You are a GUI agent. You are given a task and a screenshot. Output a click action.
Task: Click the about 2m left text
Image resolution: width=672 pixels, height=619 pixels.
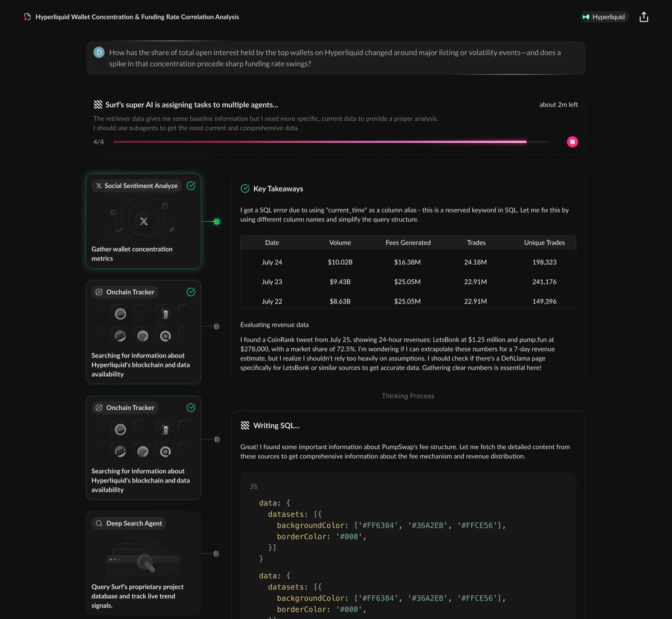tap(559, 105)
